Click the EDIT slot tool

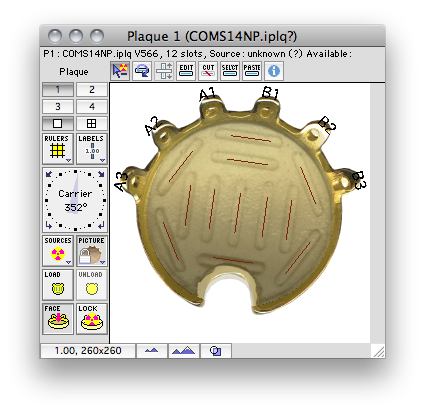tap(186, 71)
